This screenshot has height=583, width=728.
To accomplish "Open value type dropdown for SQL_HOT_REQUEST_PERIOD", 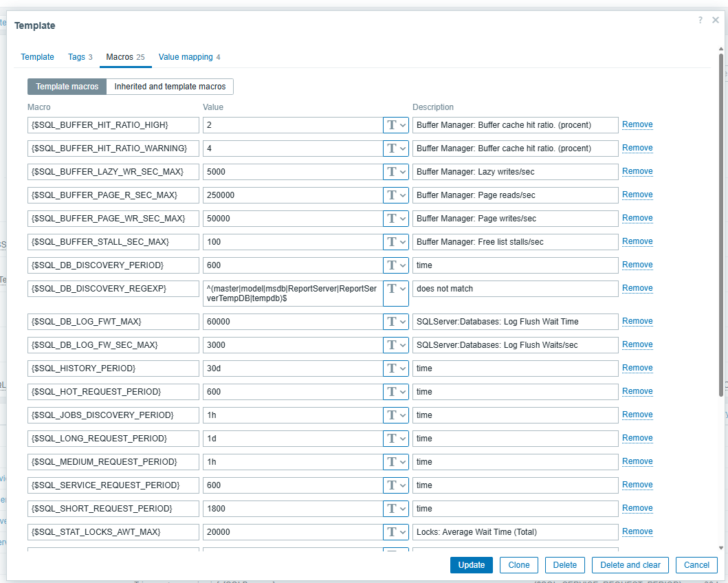I will click(x=395, y=391).
